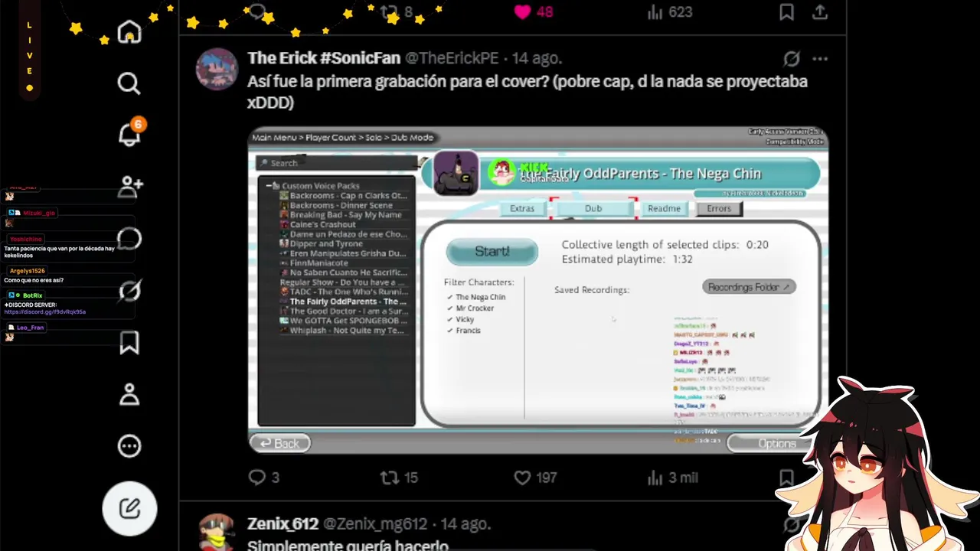Open the @TheErickPE handle link
This screenshot has height=551, width=980.
click(452, 58)
